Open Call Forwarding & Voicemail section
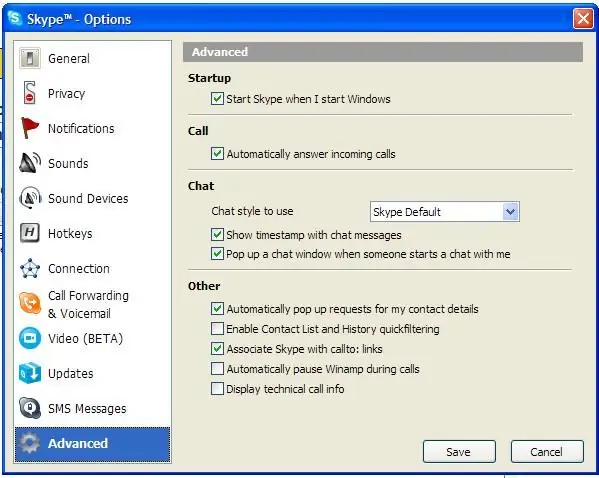599x478 pixels. [88, 304]
